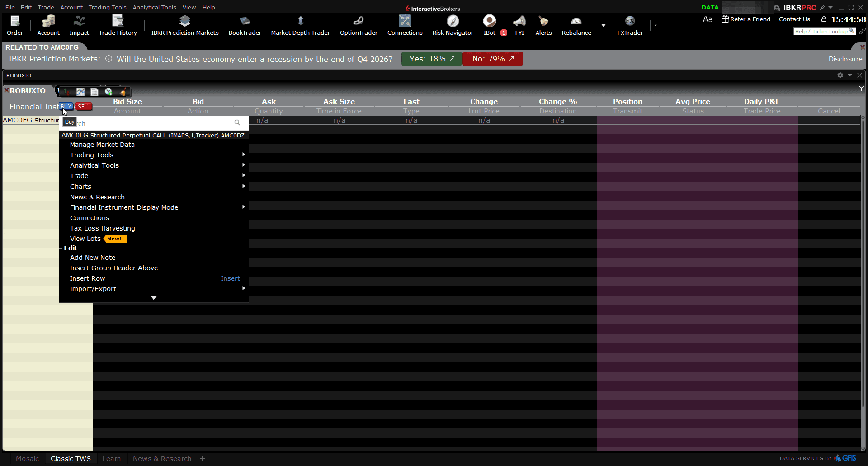
Task: Open the Connections toolbar icon
Action: (x=405, y=25)
